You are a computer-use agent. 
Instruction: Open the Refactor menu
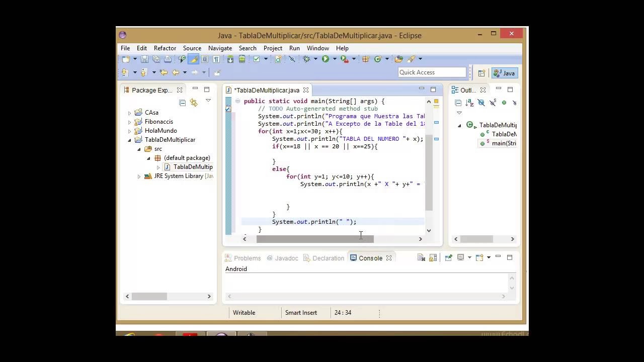(165, 48)
